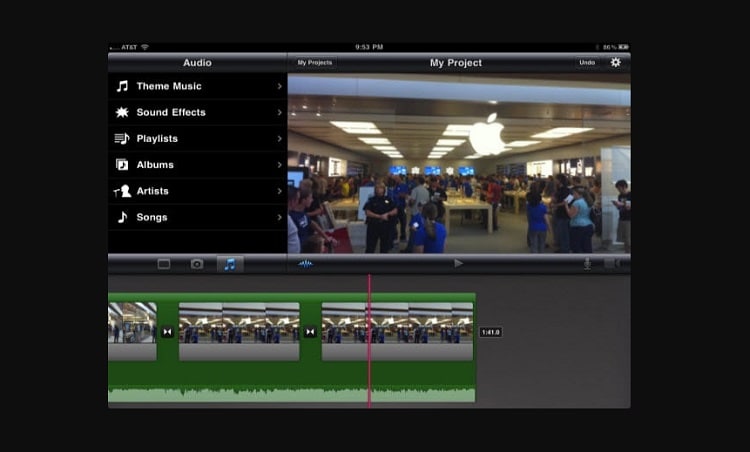
Task: Expand Playlists row chevron
Action: (x=279, y=139)
